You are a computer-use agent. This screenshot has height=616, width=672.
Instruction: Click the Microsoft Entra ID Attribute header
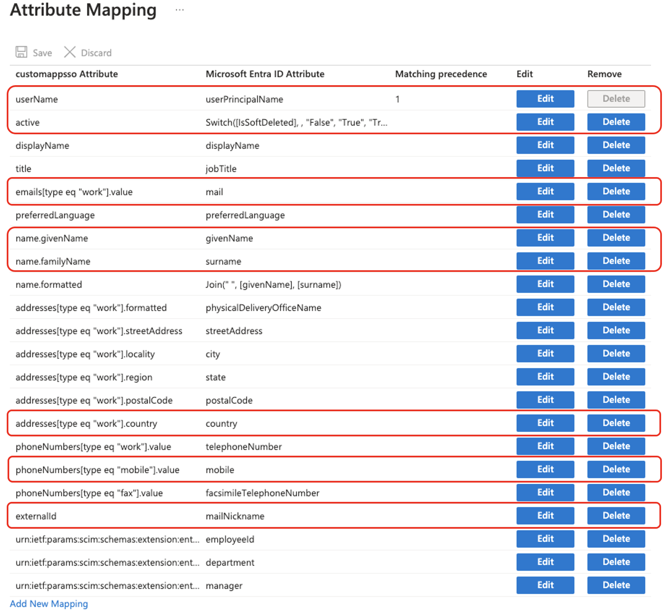pos(265,74)
